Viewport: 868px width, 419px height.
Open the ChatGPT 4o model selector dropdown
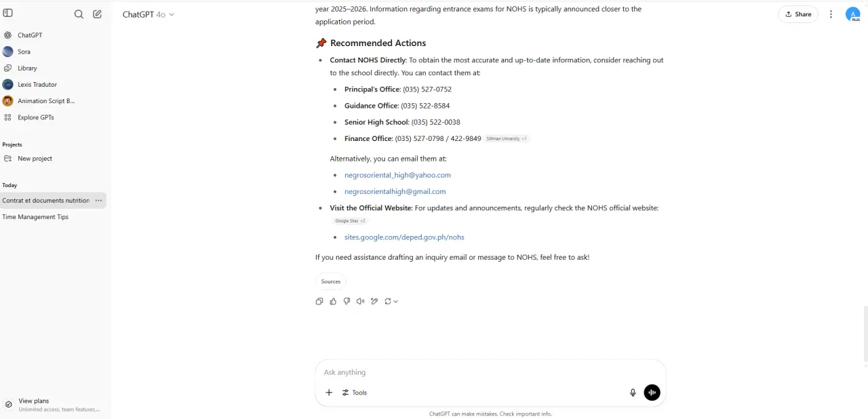tap(148, 14)
